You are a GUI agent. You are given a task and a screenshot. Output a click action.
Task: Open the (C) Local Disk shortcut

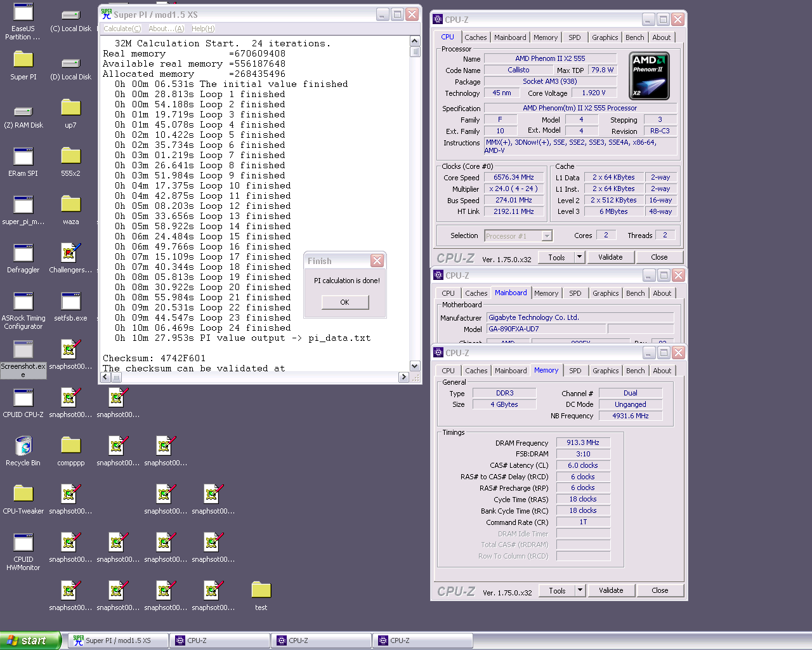[x=71, y=20]
